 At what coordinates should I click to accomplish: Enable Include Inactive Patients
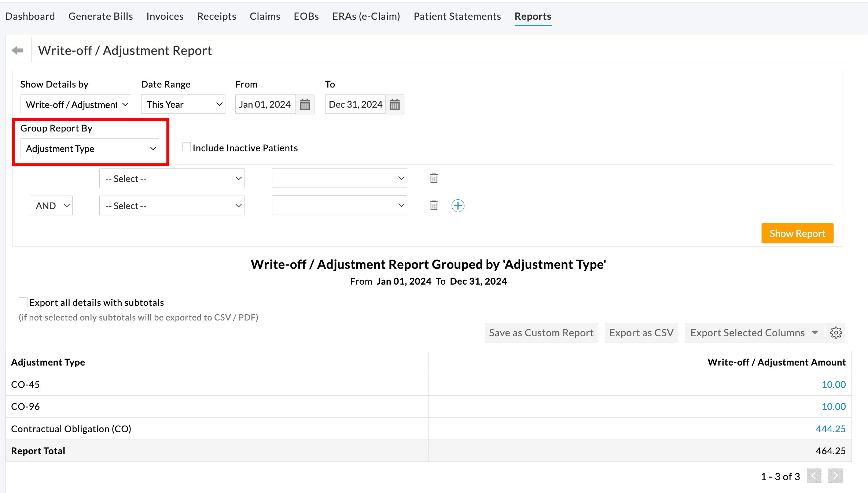click(186, 147)
